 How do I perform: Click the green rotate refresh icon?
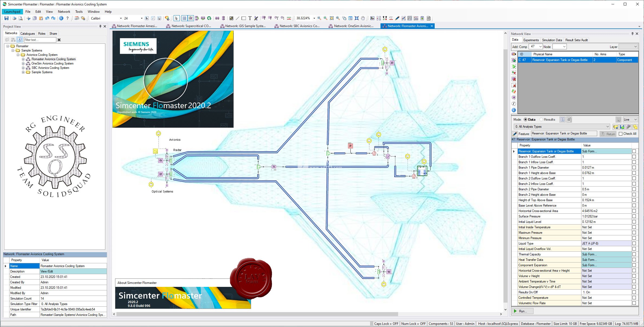209,18
